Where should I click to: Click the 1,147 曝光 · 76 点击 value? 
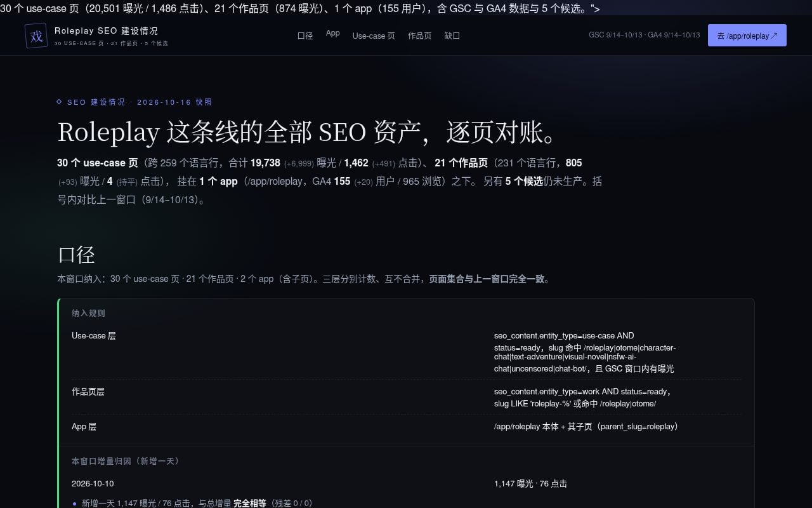[530, 483]
